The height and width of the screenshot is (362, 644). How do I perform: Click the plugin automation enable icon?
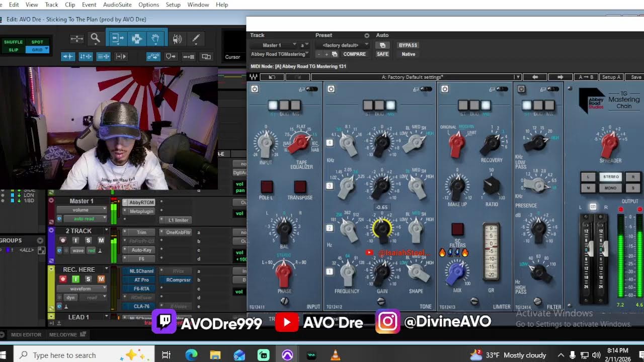point(382,45)
